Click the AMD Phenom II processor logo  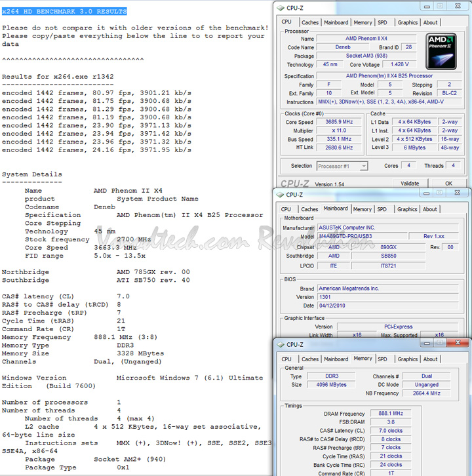(441, 52)
